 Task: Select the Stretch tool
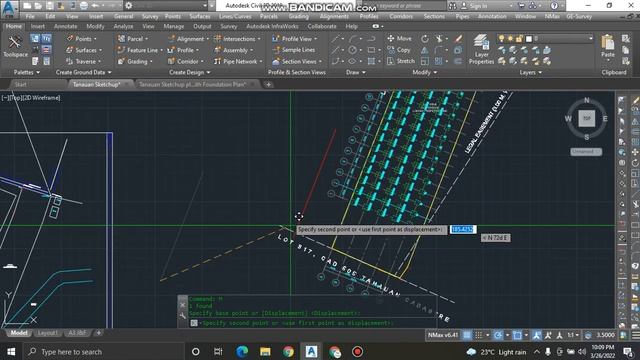(x=400, y=61)
